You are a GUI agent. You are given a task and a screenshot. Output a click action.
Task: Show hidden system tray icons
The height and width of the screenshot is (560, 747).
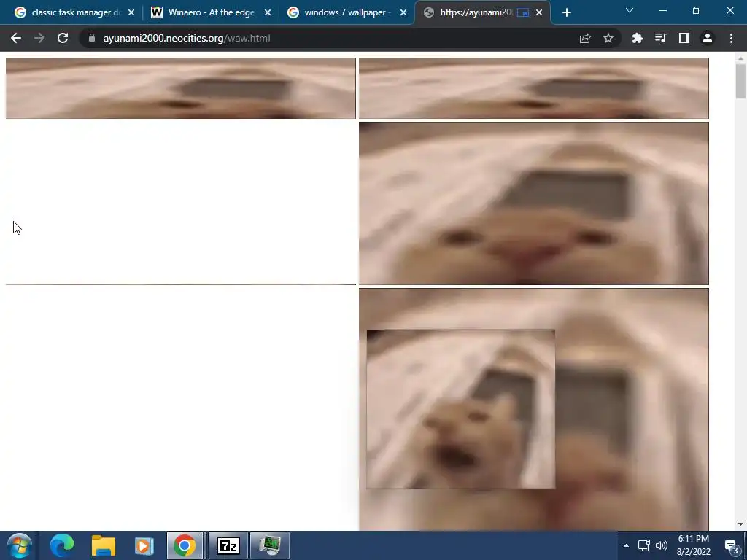point(626,545)
